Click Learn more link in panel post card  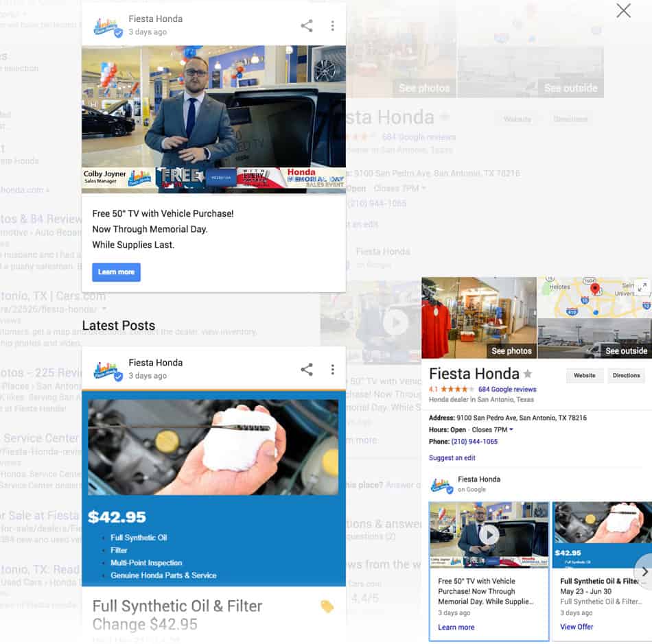[x=456, y=628]
